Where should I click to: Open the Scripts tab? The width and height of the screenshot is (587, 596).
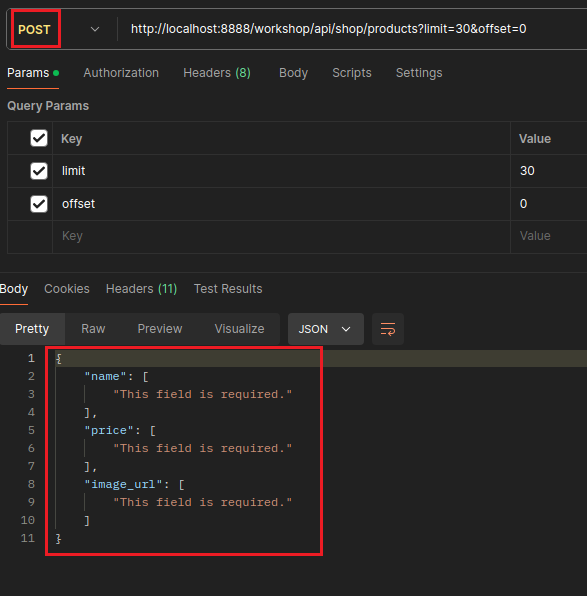click(352, 73)
